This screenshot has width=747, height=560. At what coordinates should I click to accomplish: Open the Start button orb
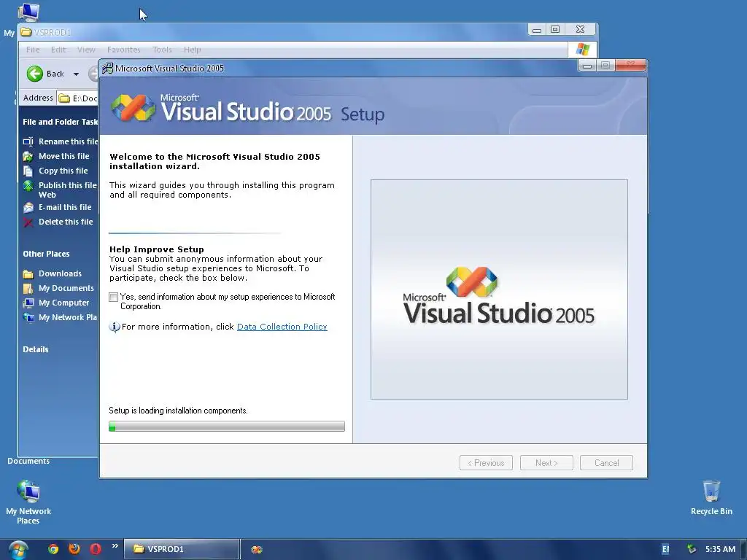[x=18, y=550]
